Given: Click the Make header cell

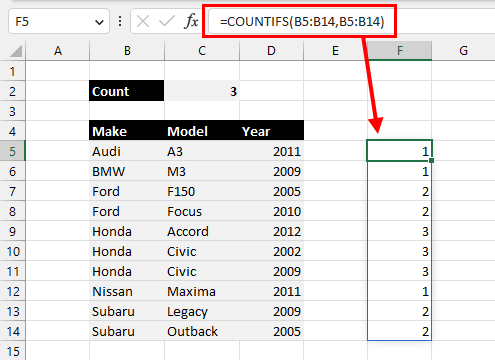Looking at the screenshot, I should (x=127, y=131).
